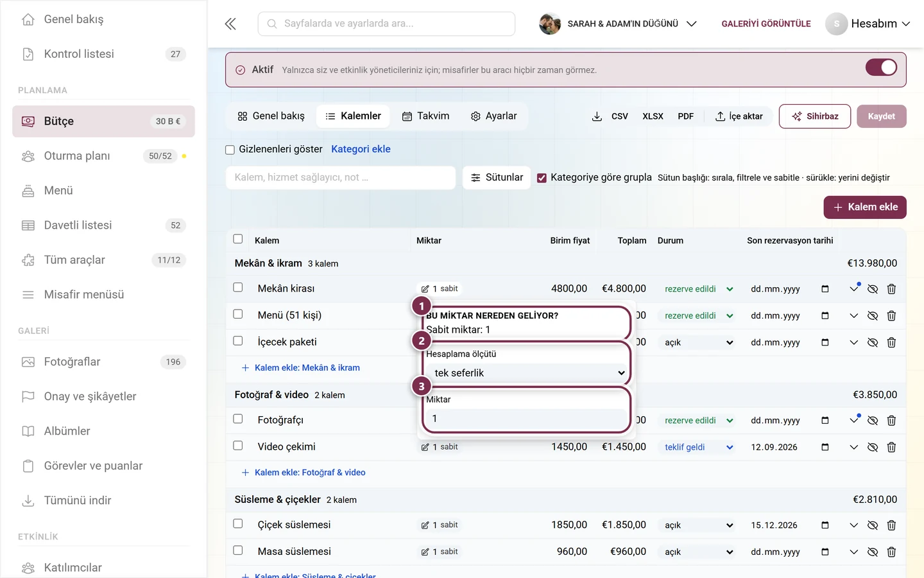
Task: Open calendar picker for Çiçek süslemesi
Action: click(825, 525)
